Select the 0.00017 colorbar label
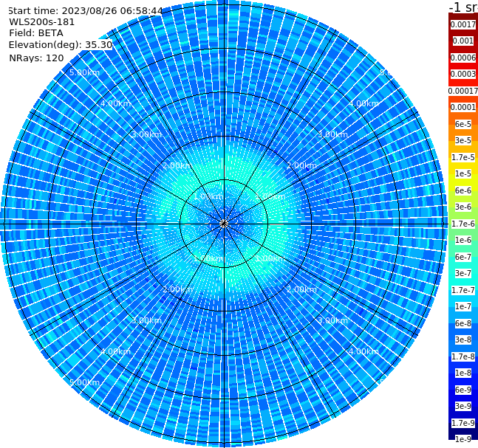This screenshot has width=478, height=448. coord(463,91)
